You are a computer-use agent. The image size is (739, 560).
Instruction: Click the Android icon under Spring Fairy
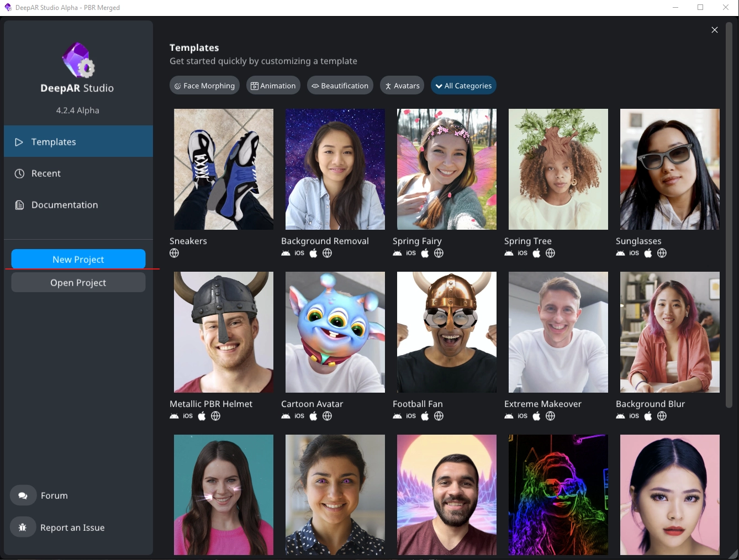pos(397,253)
